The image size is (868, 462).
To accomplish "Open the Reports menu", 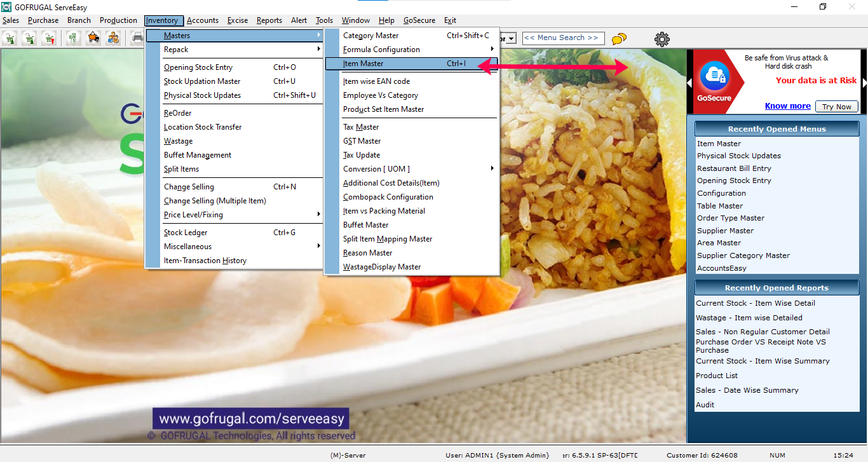I will (x=269, y=20).
